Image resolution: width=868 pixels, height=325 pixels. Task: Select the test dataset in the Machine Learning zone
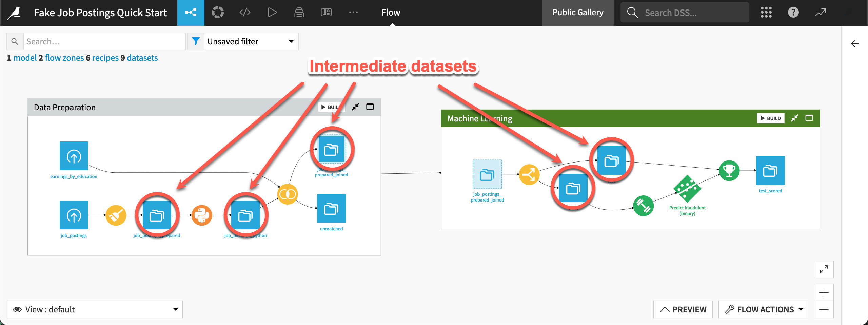click(x=611, y=160)
